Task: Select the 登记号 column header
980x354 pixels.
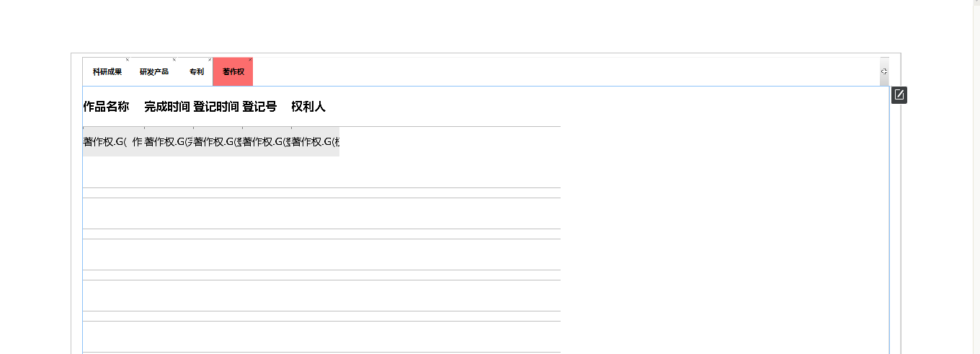Action: 259,107
